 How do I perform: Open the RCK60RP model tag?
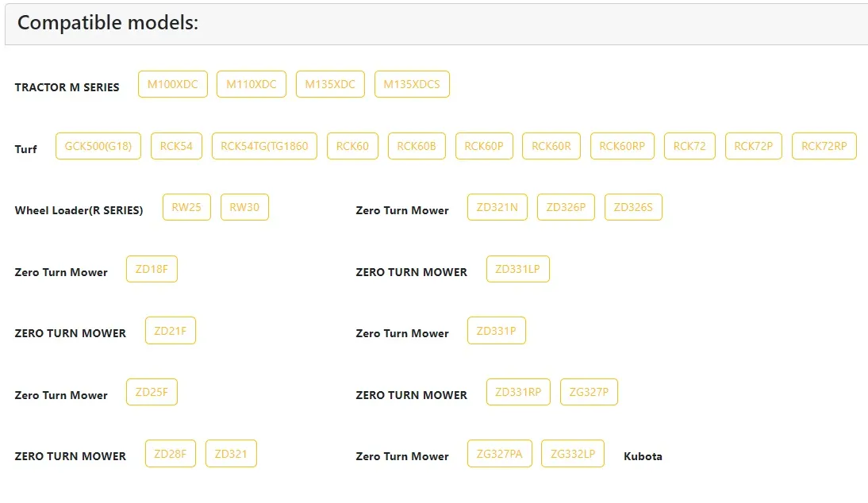622,146
